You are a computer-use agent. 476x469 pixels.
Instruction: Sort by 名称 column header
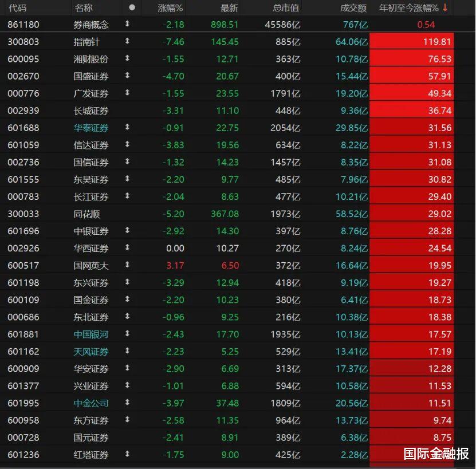pos(84,7)
